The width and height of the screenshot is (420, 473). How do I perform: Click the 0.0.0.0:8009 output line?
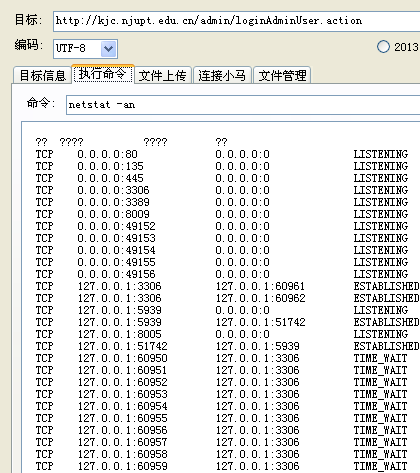click(x=222, y=214)
